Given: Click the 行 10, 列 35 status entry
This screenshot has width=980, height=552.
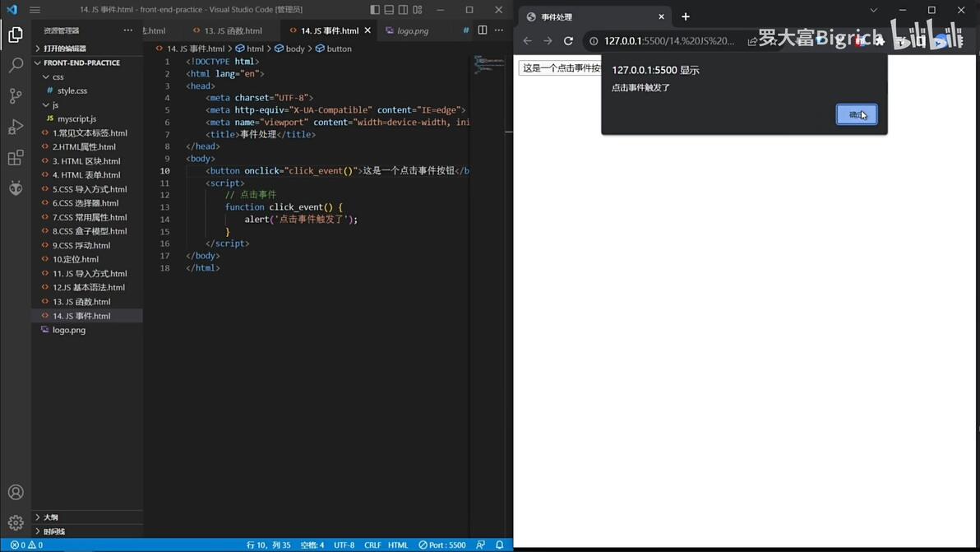Looking at the screenshot, I should pyautogui.click(x=268, y=545).
